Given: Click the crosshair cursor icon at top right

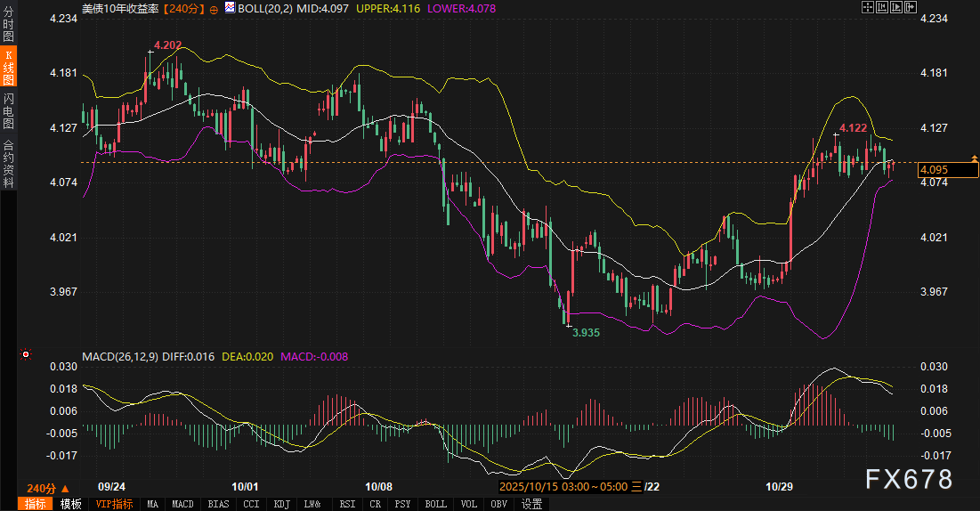Looking at the screenshot, I should pyautogui.click(x=869, y=7).
